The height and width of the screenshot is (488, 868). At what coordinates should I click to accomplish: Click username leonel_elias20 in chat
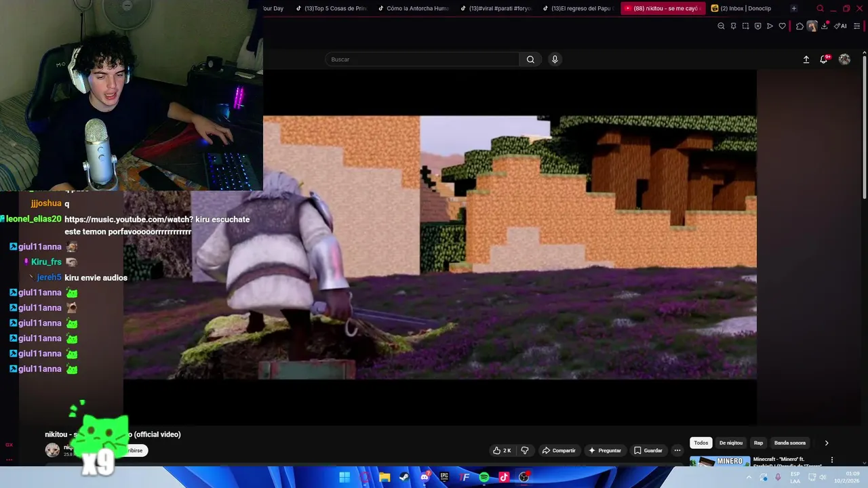click(33, 220)
